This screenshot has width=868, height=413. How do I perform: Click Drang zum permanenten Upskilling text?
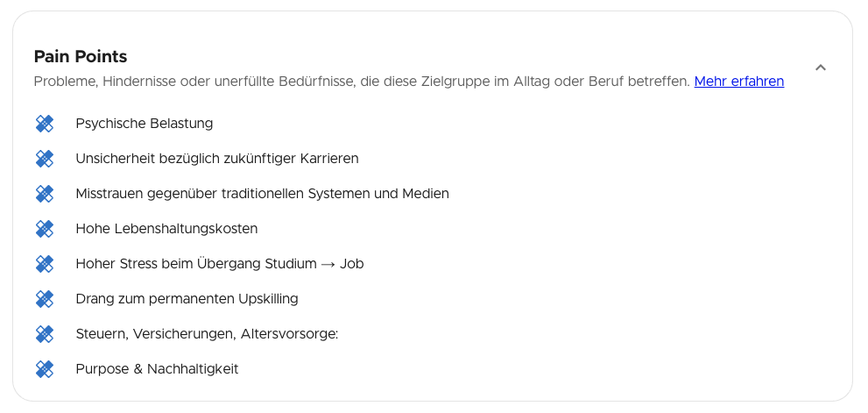(x=187, y=299)
